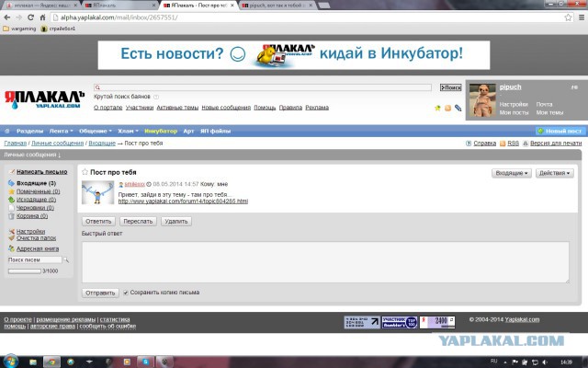Click the 'Ответить' button
The image size is (588, 368).
98,221
